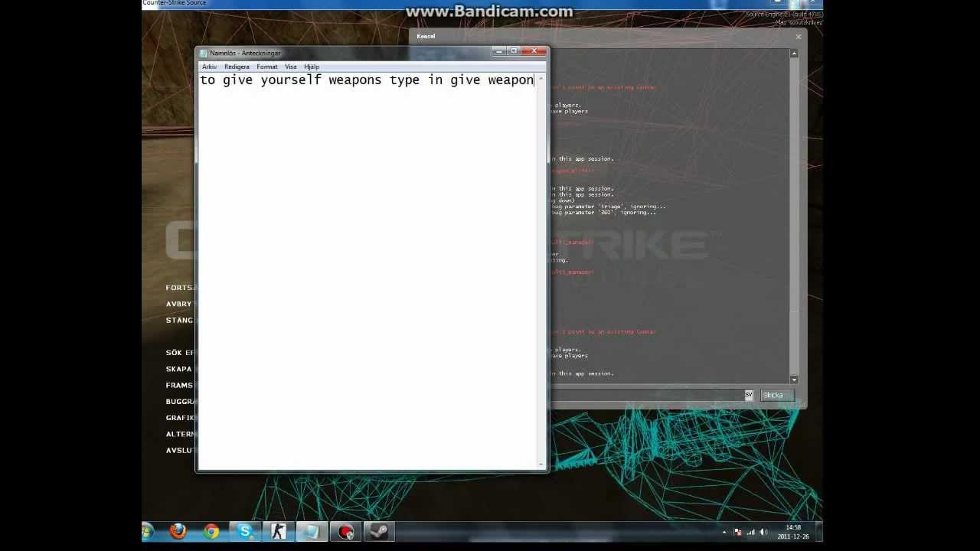Image resolution: width=980 pixels, height=551 pixels.
Task: Minimize the Notepad window
Action: click(x=499, y=51)
